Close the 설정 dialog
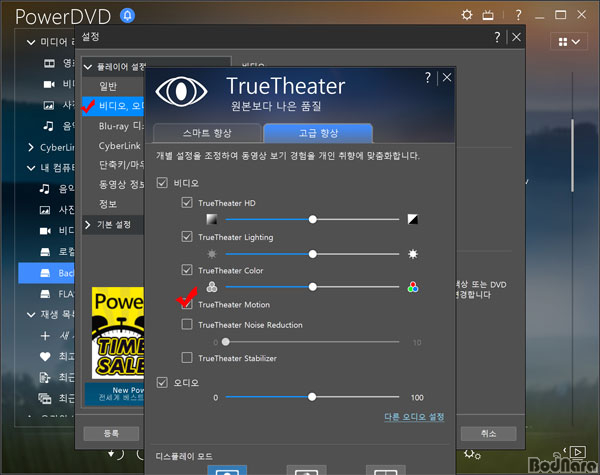Screen dimensions: 600x475 [x=516, y=37]
